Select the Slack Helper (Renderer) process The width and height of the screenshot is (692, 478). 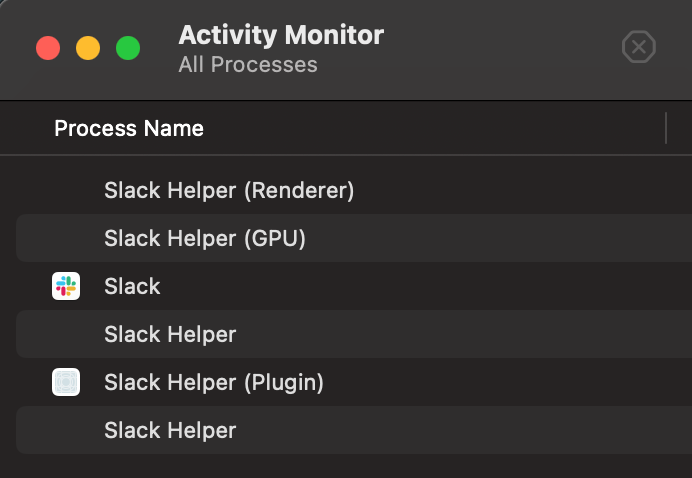point(229,189)
